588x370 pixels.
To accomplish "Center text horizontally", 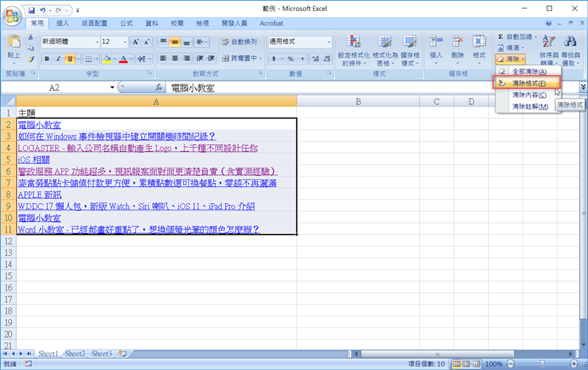I will coord(175,58).
